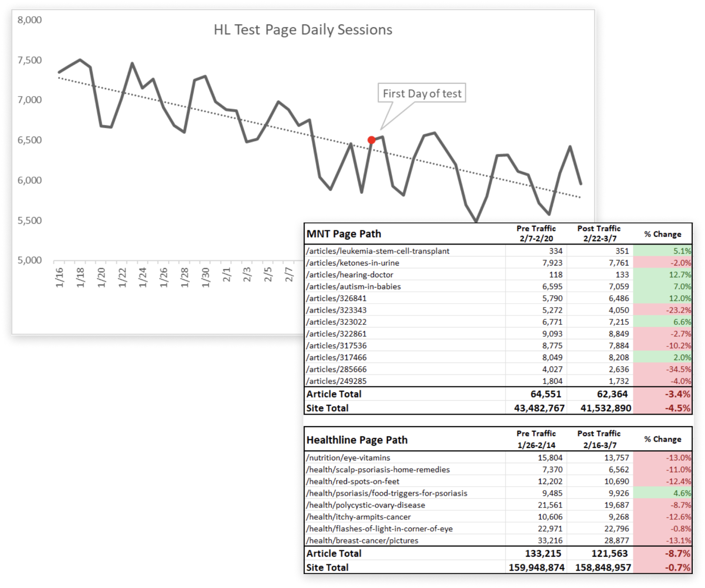Screen dimensions: 705x588
Task: Select the chart title 'HL Test Page Daily Sessions'
Action: click(x=303, y=30)
